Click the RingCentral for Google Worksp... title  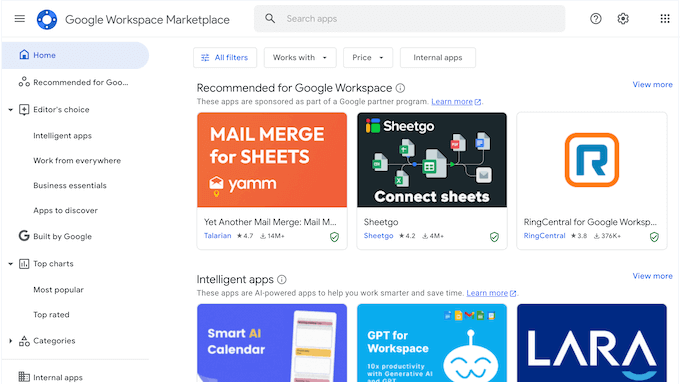point(590,222)
